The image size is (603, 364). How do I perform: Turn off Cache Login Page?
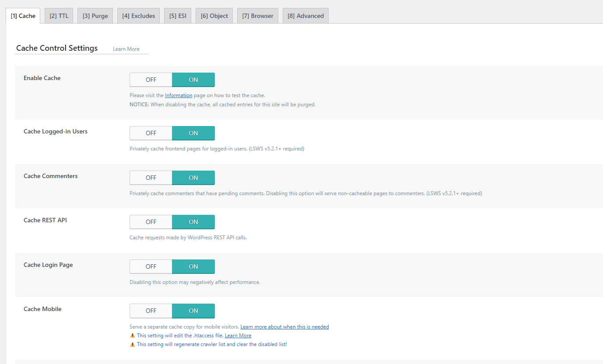(151, 266)
